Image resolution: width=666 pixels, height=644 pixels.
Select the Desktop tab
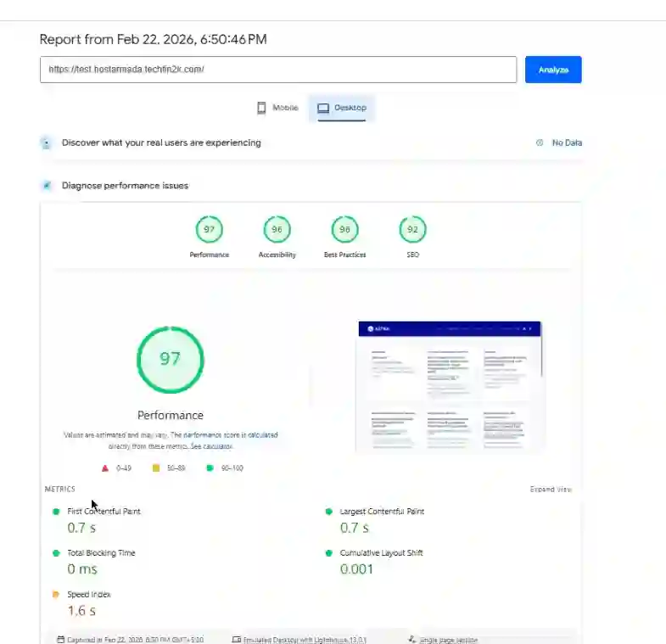pyautogui.click(x=342, y=108)
